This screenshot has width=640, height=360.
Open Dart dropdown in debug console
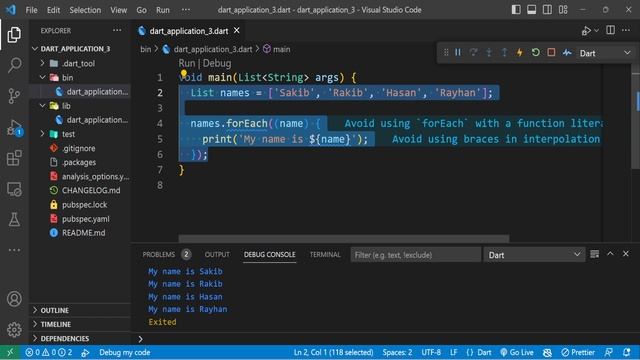click(534, 255)
